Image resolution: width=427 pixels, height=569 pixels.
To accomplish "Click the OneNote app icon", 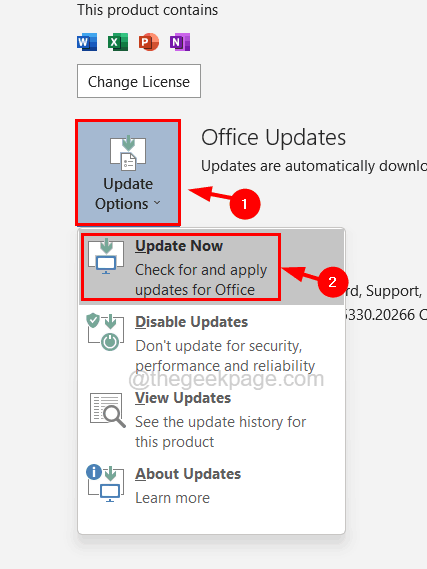I will 180,42.
